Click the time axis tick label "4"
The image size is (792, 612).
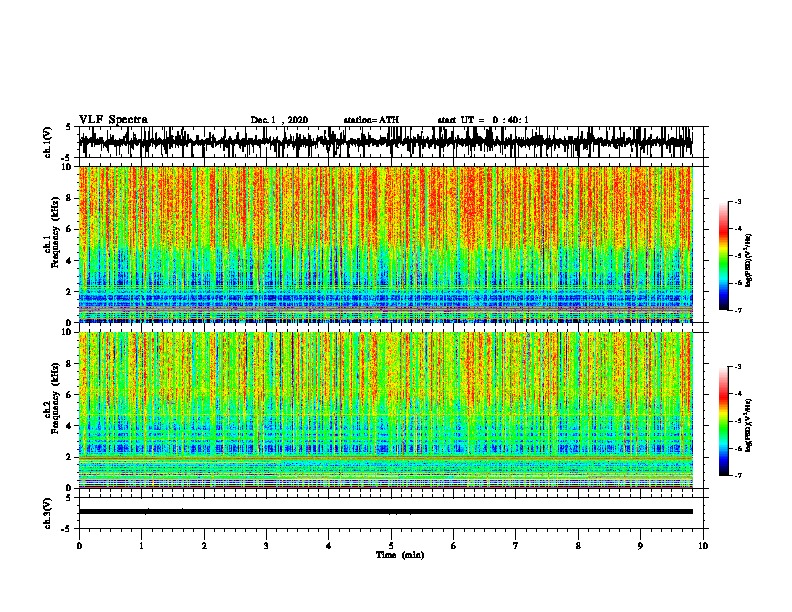[329, 546]
